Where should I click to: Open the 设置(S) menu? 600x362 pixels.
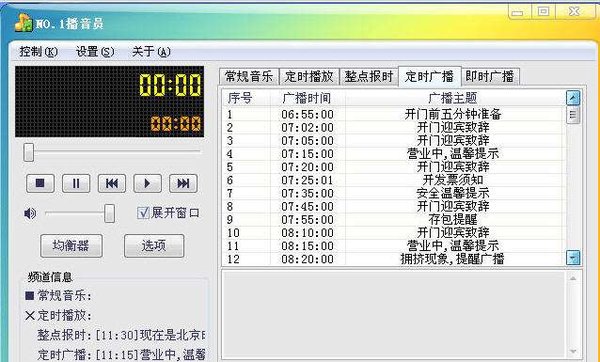[x=95, y=52]
